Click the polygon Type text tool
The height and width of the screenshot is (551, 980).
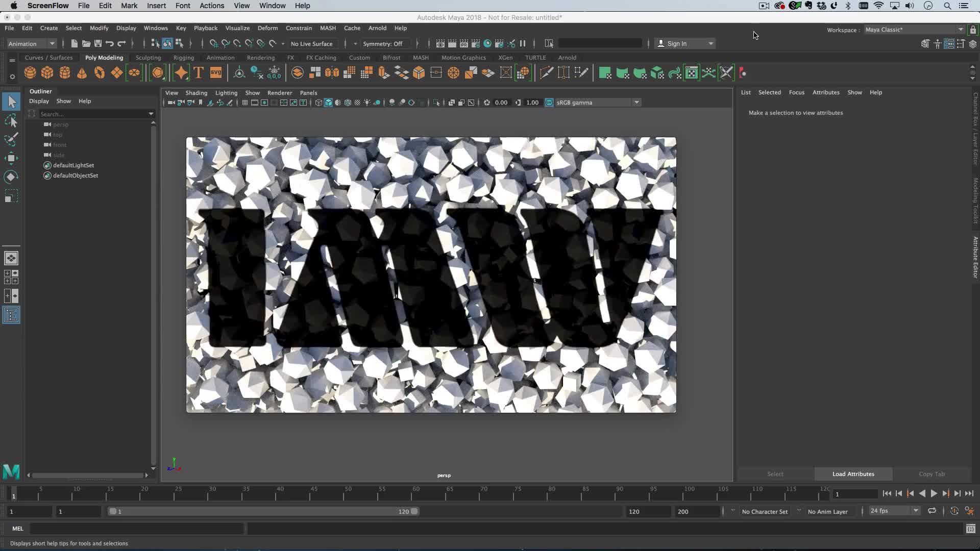coord(199,73)
